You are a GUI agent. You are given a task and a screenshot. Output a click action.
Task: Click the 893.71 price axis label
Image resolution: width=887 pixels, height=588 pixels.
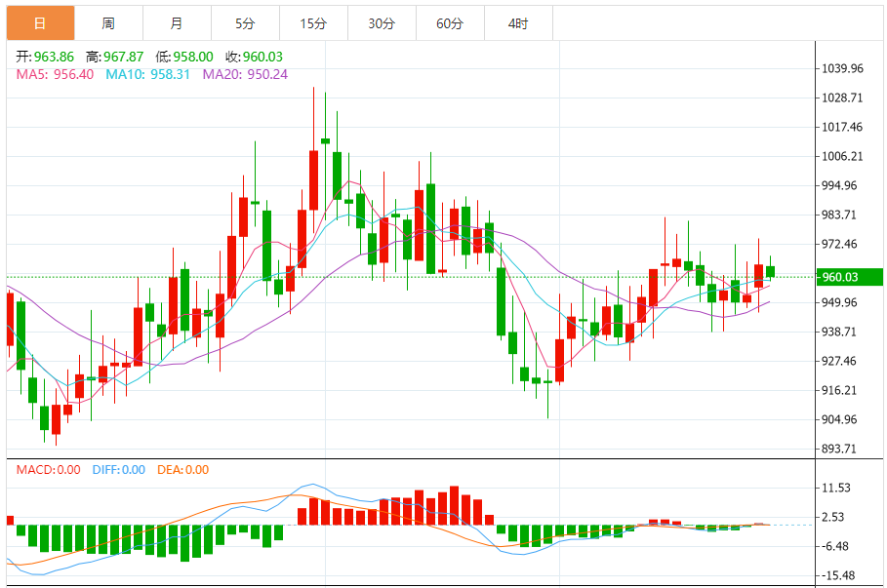(x=839, y=449)
